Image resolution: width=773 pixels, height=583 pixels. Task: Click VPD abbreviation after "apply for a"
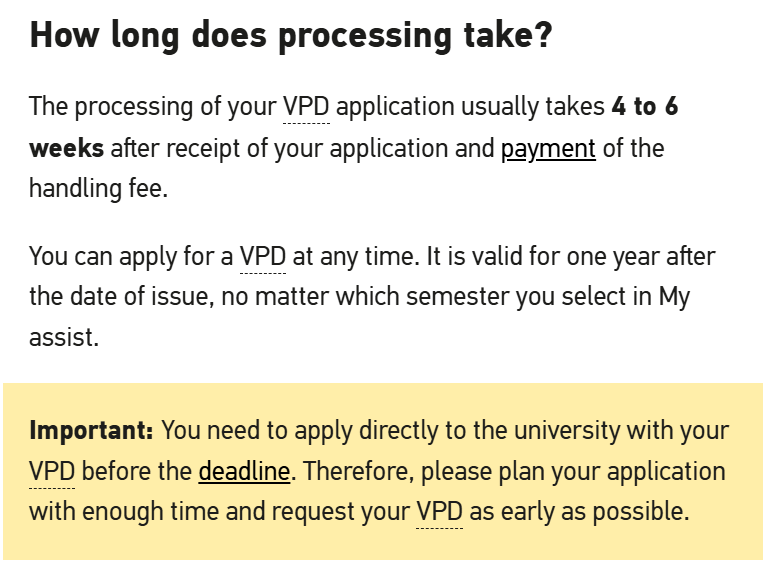coord(263,257)
